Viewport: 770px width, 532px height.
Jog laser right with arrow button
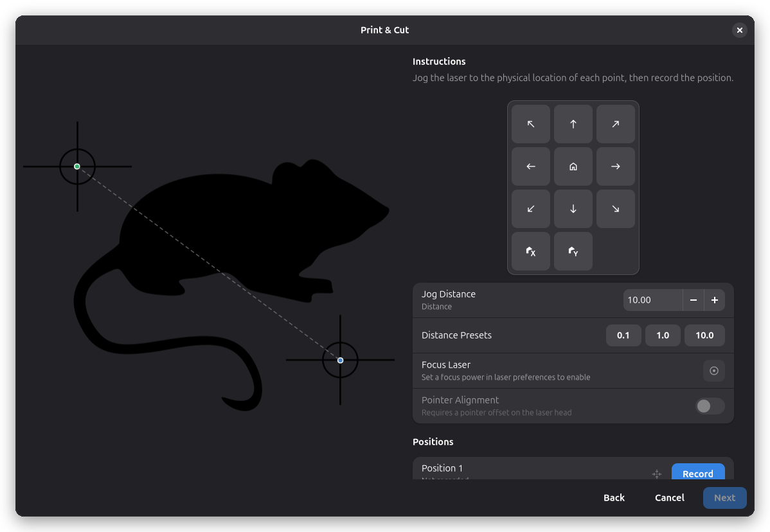click(x=615, y=166)
